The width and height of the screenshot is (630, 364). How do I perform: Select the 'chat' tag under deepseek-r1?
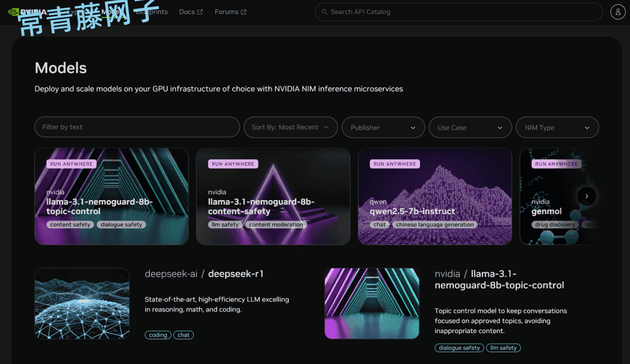point(183,335)
